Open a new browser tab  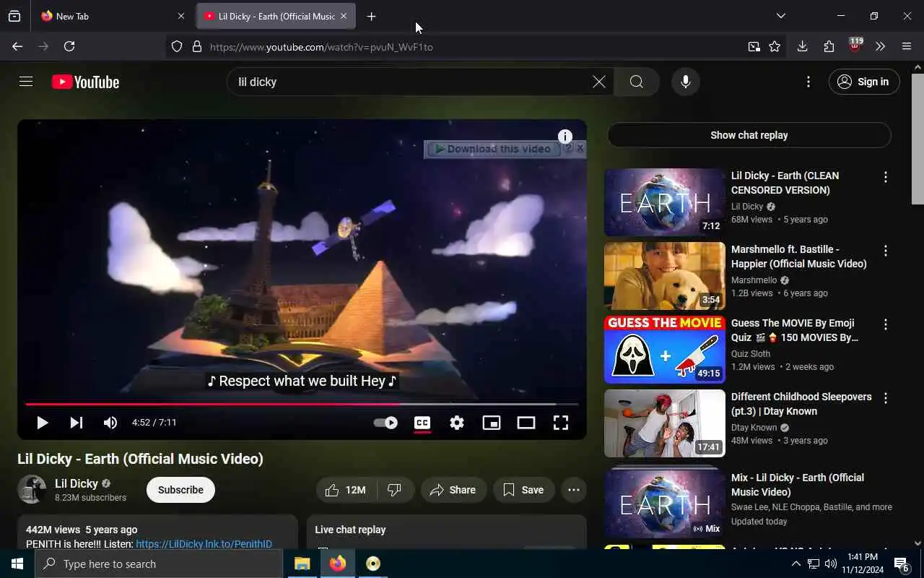[371, 16]
